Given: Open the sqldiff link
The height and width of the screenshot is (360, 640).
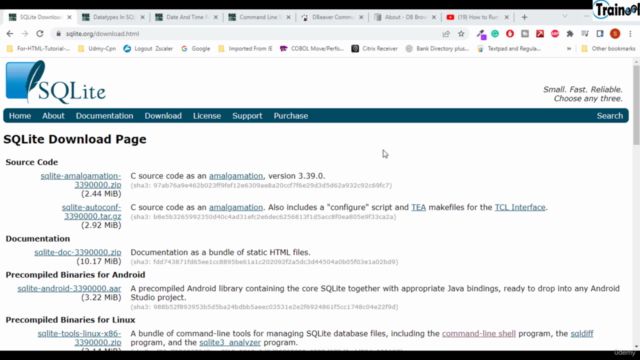Looking at the screenshot, I should pyautogui.click(x=582, y=334).
